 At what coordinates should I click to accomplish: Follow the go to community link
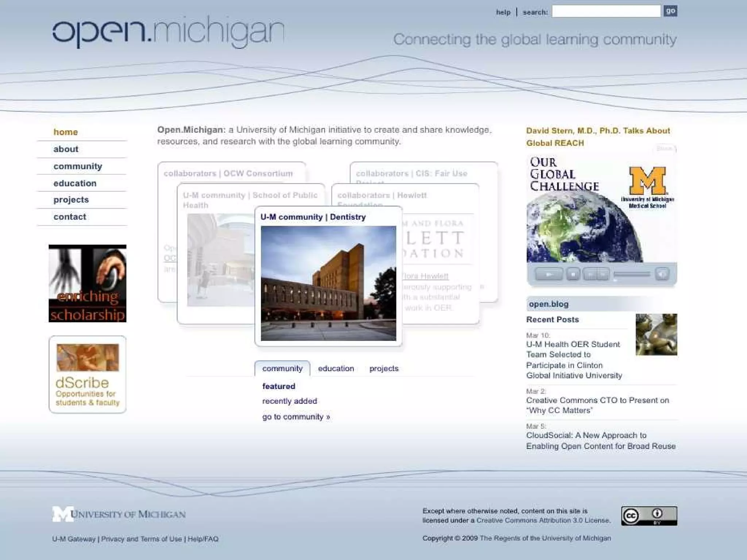click(296, 417)
